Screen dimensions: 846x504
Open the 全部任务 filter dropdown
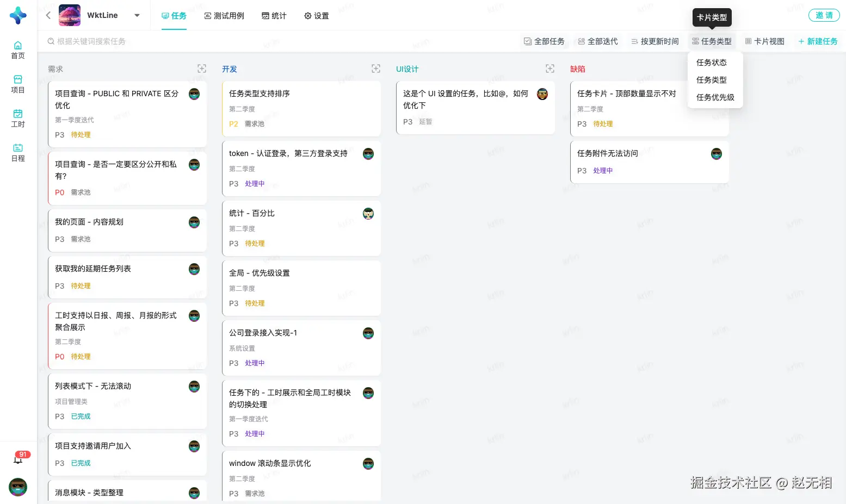click(x=544, y=41)
